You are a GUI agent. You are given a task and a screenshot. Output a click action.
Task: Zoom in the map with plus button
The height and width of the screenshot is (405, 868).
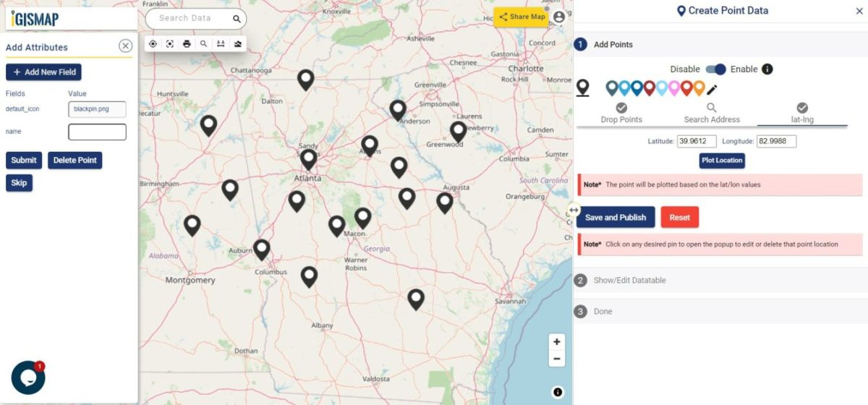[x=556, y=342]
